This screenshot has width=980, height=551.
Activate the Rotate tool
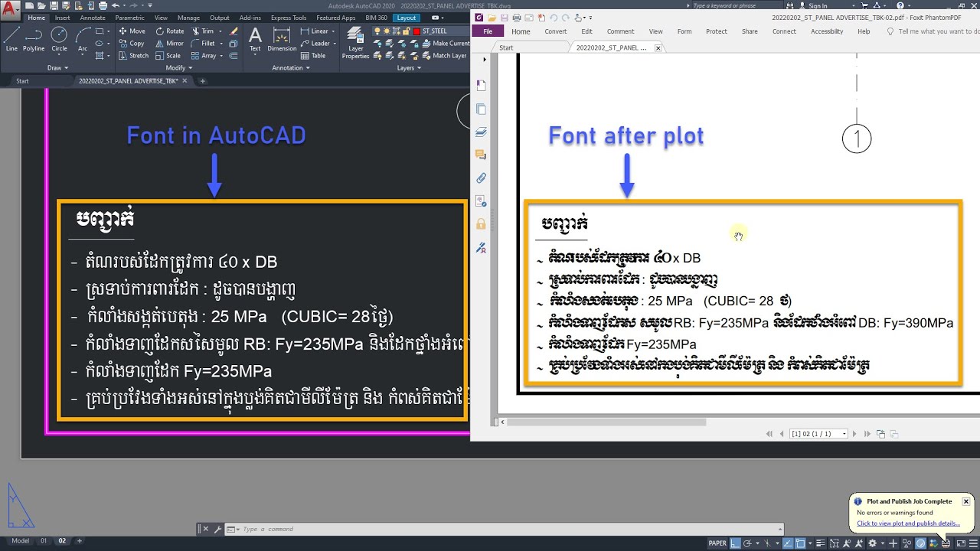[169, 31]
